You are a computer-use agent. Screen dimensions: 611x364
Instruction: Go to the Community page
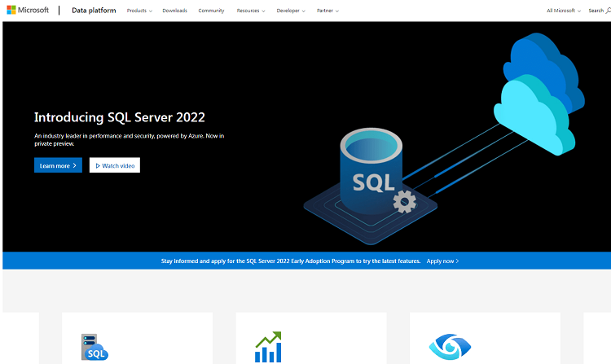(211, 11)
